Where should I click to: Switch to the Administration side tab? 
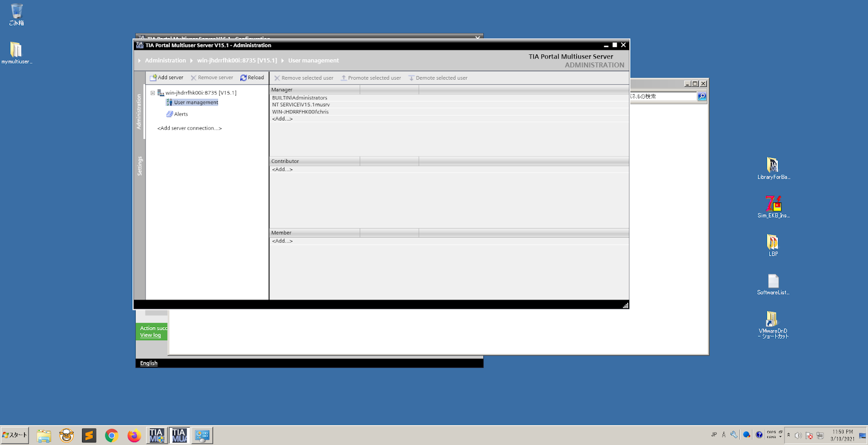[x=139, y=111]
